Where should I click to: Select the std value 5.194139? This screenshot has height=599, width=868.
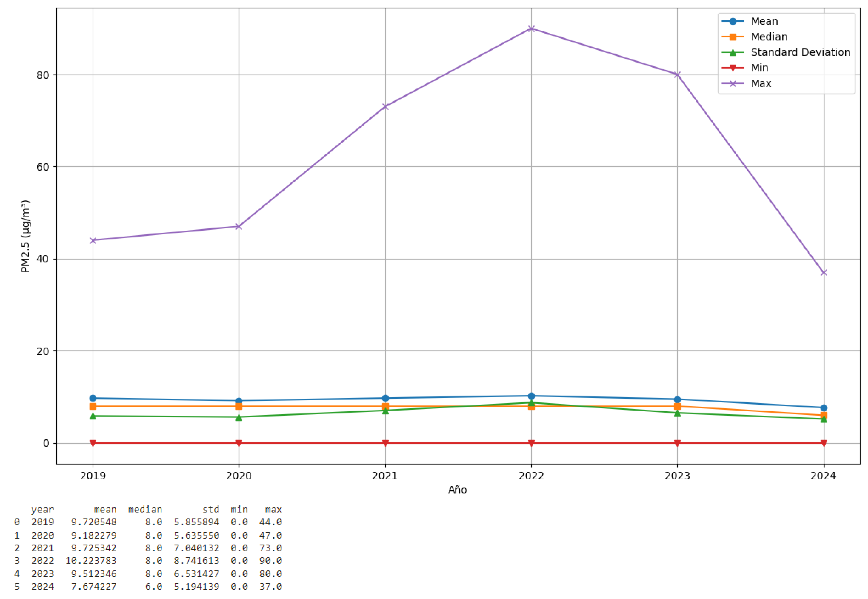point(196,586)
